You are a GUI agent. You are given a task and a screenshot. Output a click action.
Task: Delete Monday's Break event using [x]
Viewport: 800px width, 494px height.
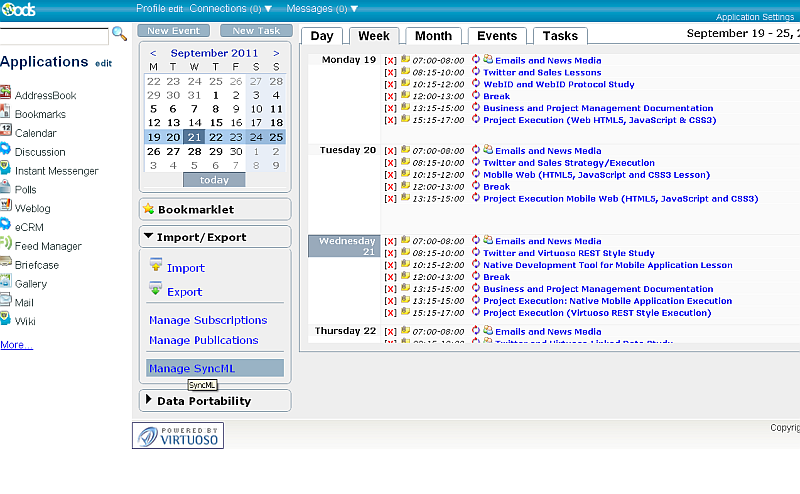click(390, 97)
